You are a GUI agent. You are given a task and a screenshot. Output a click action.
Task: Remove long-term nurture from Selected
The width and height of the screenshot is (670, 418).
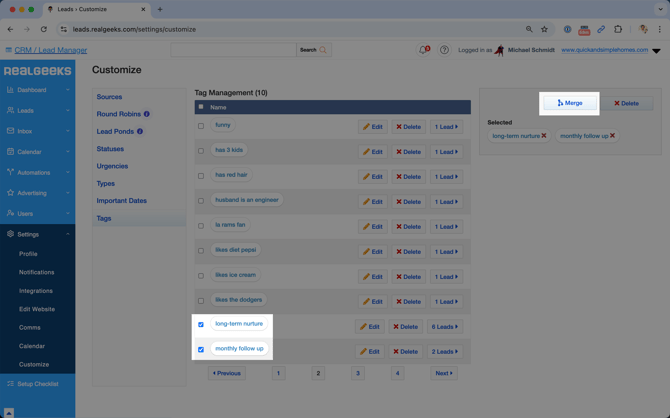click(x=544, y=136)
